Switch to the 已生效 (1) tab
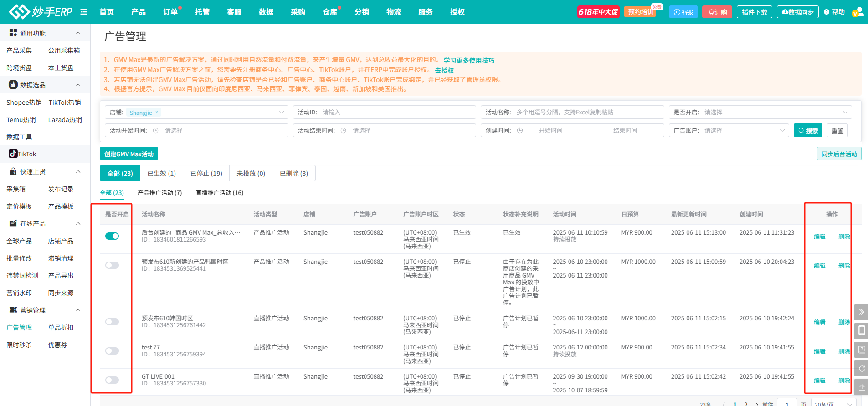Screen dimensions: 868x406 click(162, 174)
